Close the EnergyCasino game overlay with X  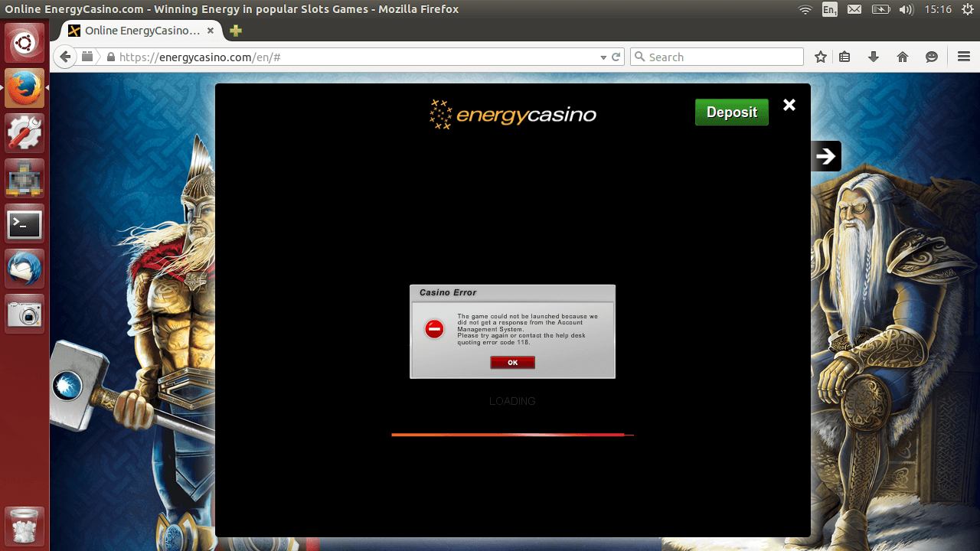click(x=789, y=105)
